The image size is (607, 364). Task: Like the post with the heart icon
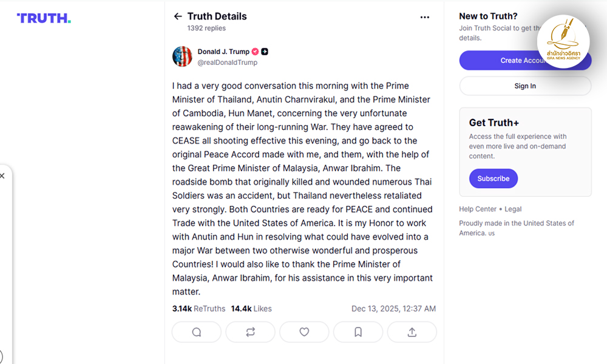tap(304, 332)
